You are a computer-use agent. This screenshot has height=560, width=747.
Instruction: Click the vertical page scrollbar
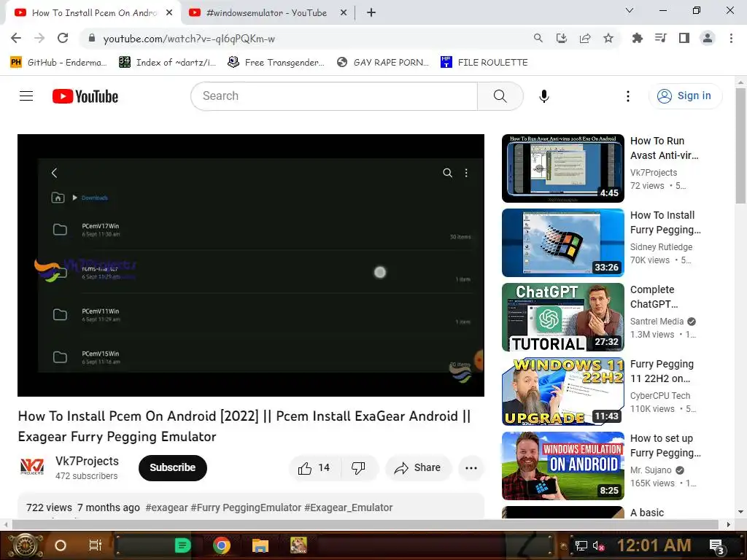(740, 146)
